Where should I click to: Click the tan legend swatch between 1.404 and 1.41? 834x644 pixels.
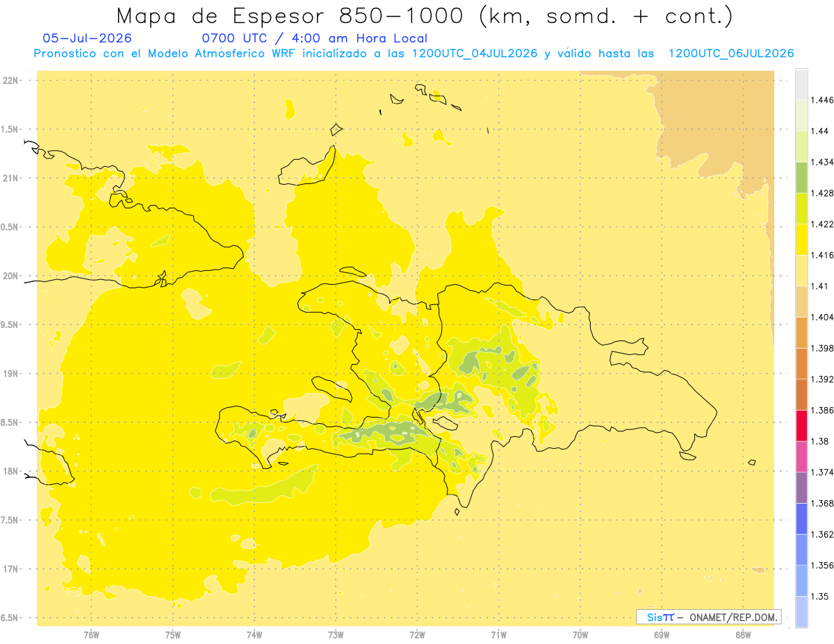point(801,302)
